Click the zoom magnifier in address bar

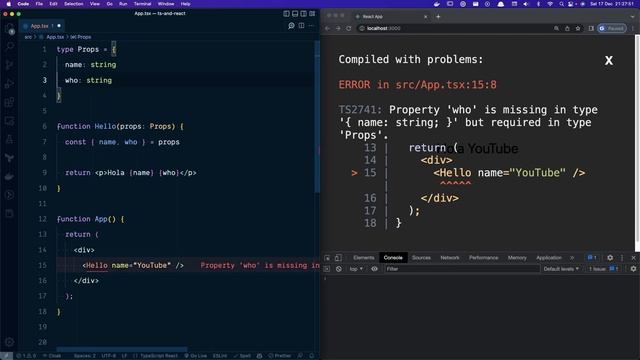point(556,28)
